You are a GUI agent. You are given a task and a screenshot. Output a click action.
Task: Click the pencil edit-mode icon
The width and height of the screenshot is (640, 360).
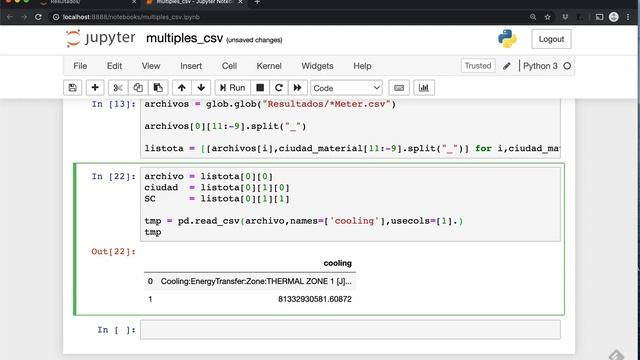point(507,66)
